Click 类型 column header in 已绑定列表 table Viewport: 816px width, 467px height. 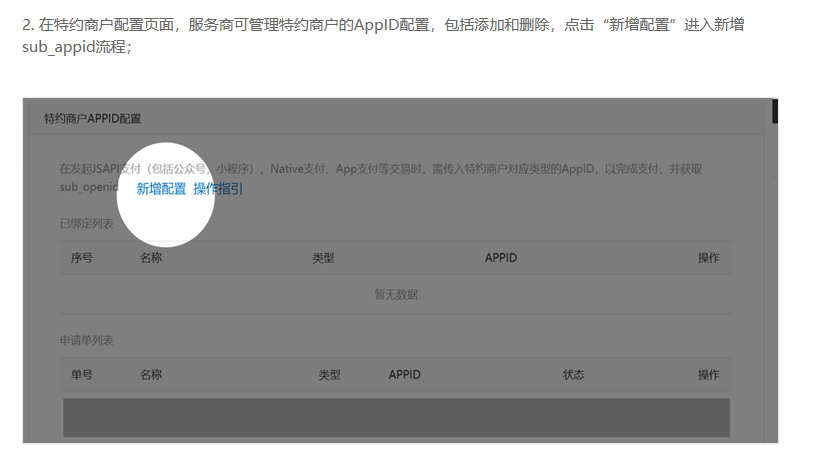point(322,258)
